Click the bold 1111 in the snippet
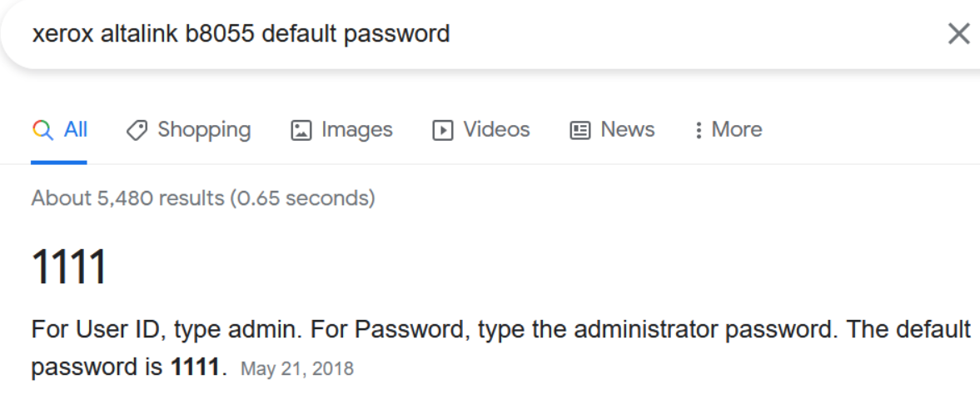Screen dimensions: 980x395 coord(198,367)
